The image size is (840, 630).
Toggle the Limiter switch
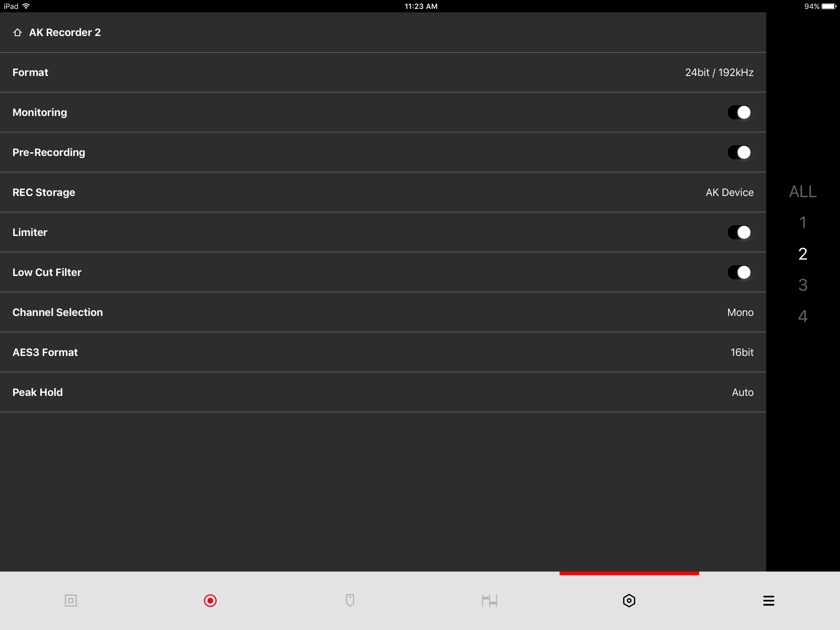click(x=739, y=232)
